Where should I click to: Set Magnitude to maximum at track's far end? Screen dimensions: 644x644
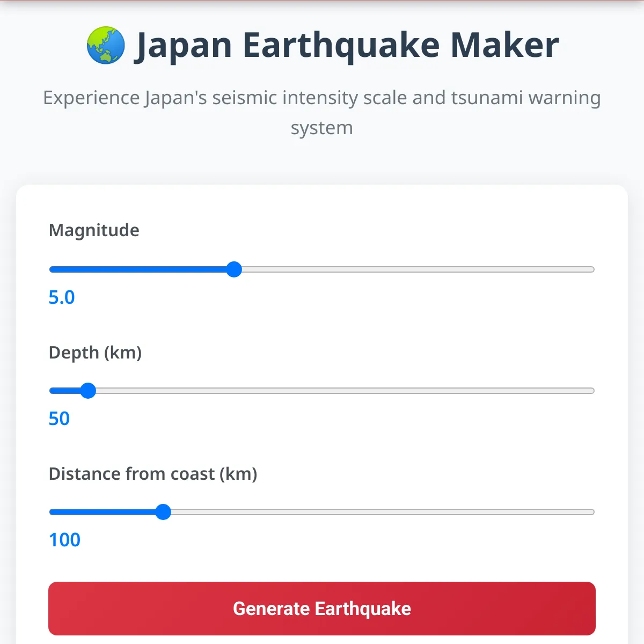click(591, 269)
